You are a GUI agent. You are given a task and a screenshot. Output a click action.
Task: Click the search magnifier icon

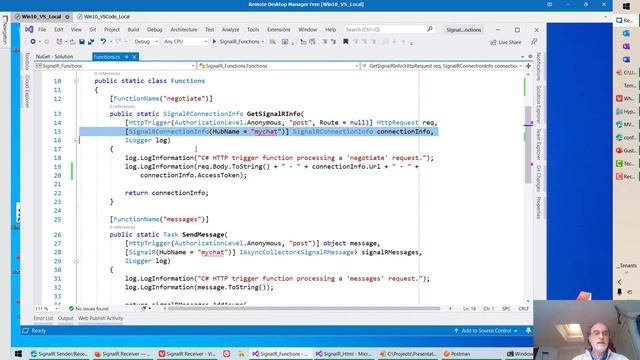[429, 29]
